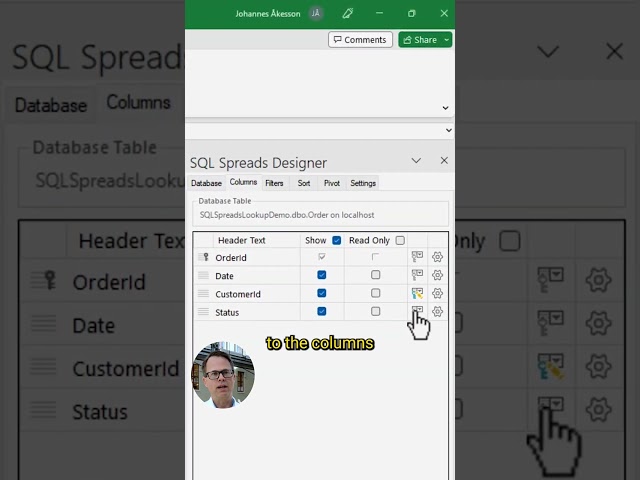Screen dimensions: 640x480
Task: Open the Designer pane options chevron
Action: [x=416, y=160]
